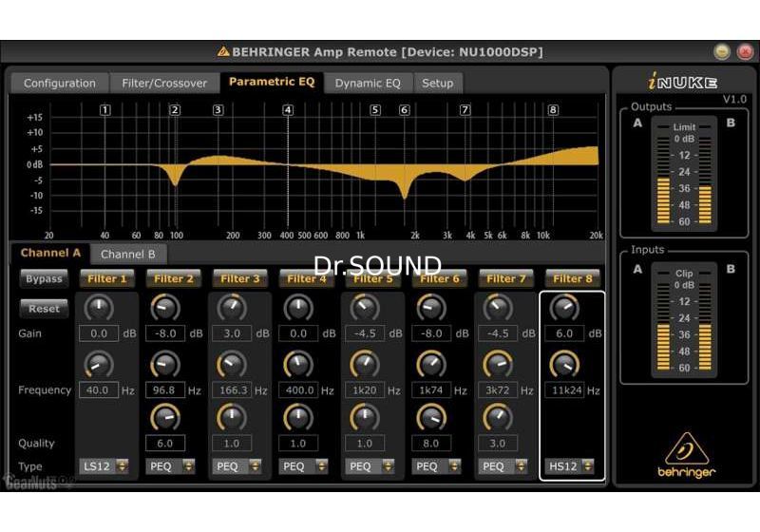Click the Behringer logo
Image resolution: width=760 pixels, height=532 pixels.
pos(686,454)
